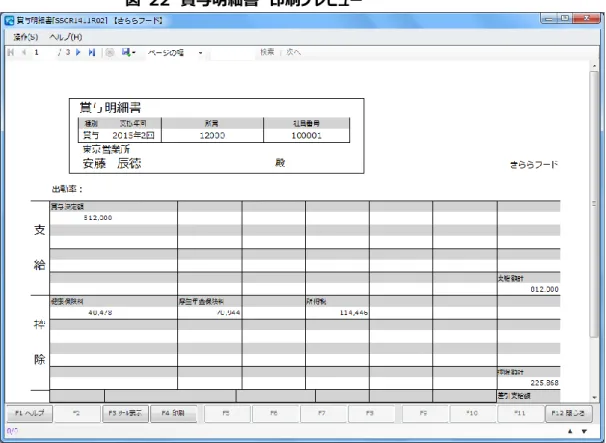Click the empty F10 function key
The height and width of the screenshot is (443, 606).
coord(472,413)
